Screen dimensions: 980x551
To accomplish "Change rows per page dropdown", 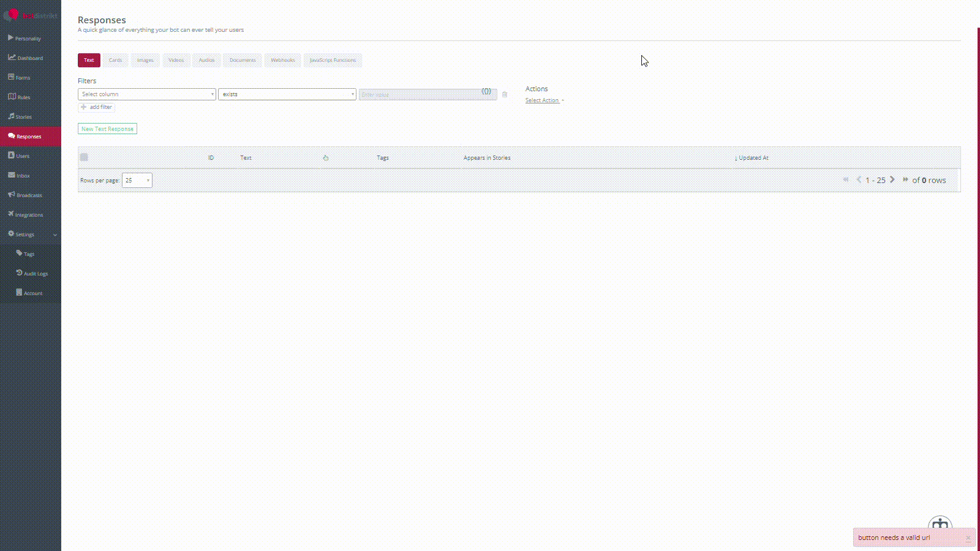I will point(137,181).
